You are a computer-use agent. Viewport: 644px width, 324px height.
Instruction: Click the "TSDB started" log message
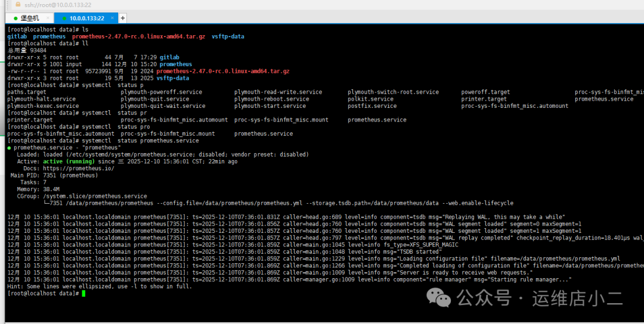coord(419,252)
